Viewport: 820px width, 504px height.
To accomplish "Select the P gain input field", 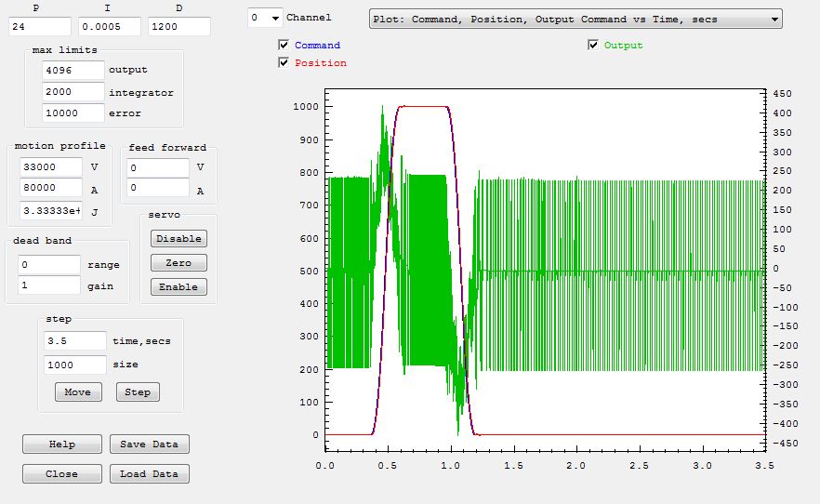I will point(40,27).
